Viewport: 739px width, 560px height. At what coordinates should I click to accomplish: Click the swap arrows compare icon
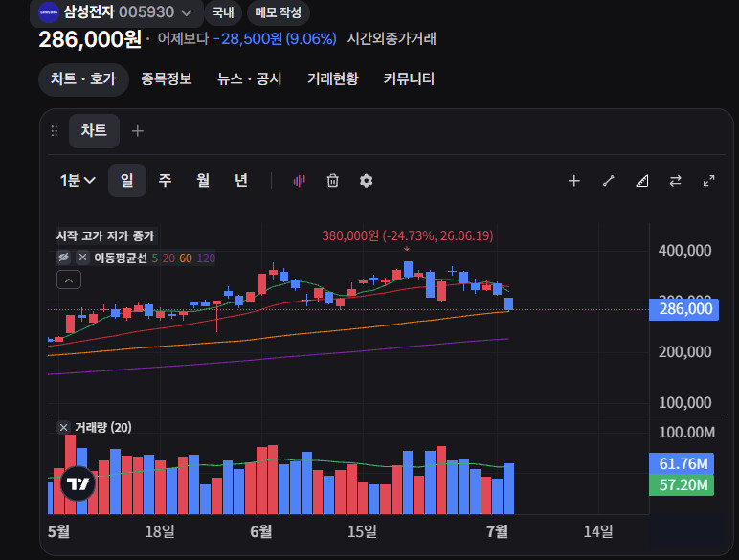(676, 181)
